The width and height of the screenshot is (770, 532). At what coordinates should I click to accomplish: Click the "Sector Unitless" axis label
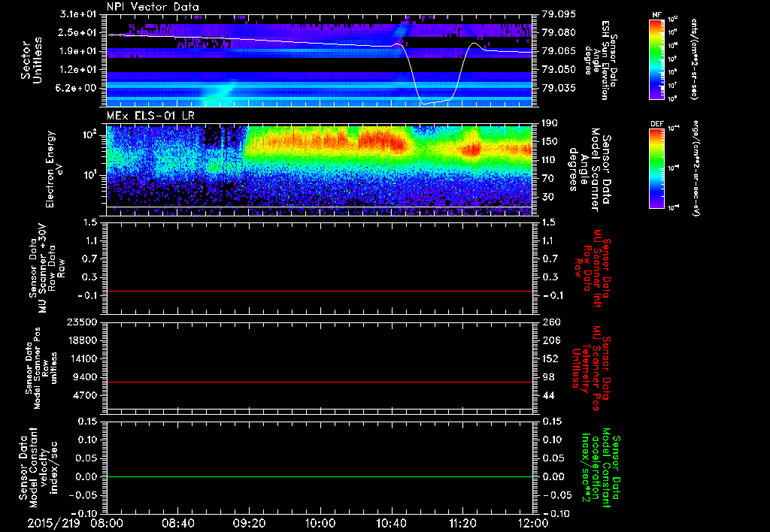pos(31,60)
